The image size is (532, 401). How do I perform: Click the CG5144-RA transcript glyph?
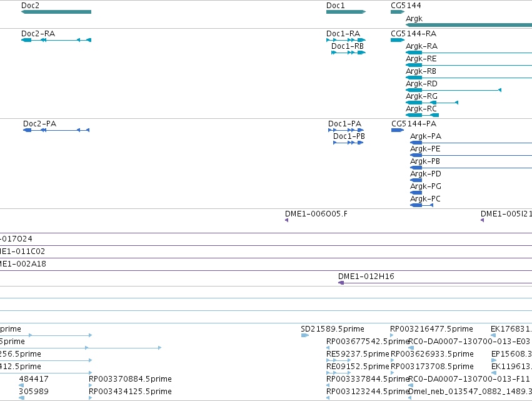tap(398, 40)
